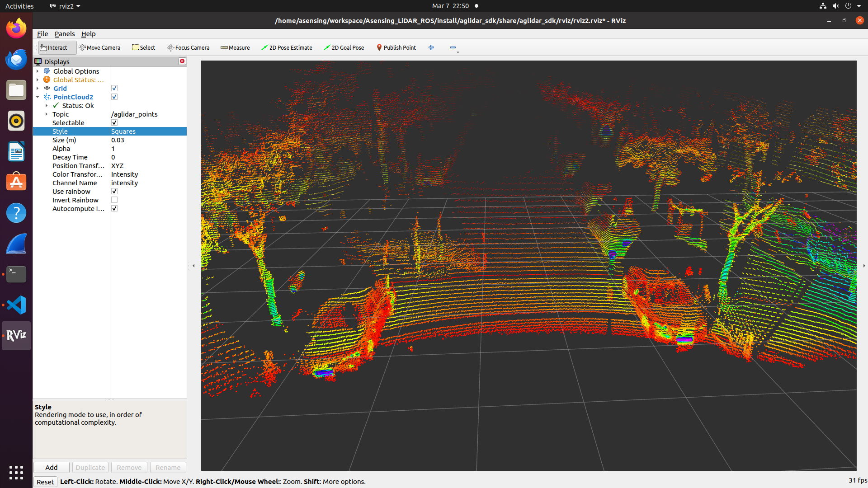Activate the Publish Point tool
868x488 pixels.
(396, 47)
